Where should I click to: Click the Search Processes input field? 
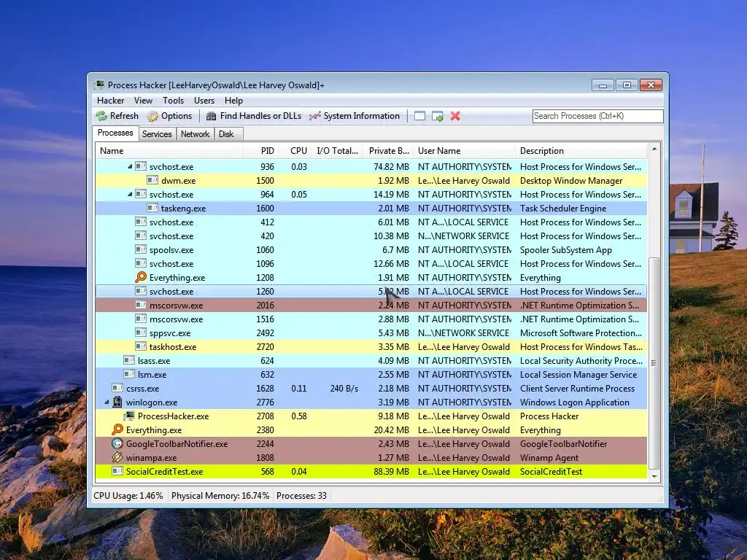[598, 116]
